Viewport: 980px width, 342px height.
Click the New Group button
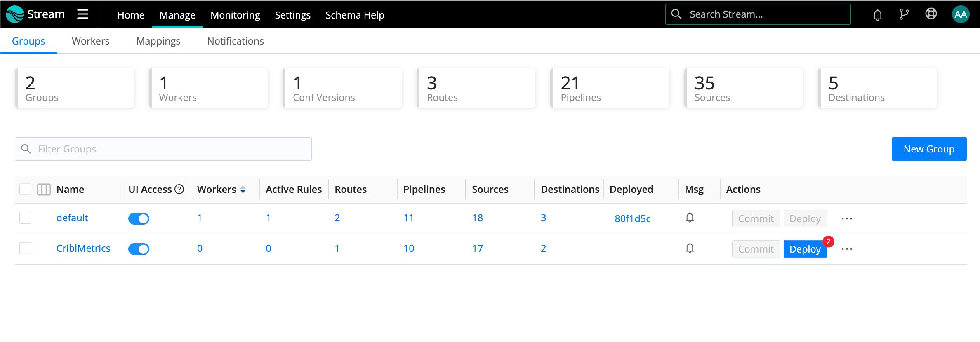[x=929, y=149]
